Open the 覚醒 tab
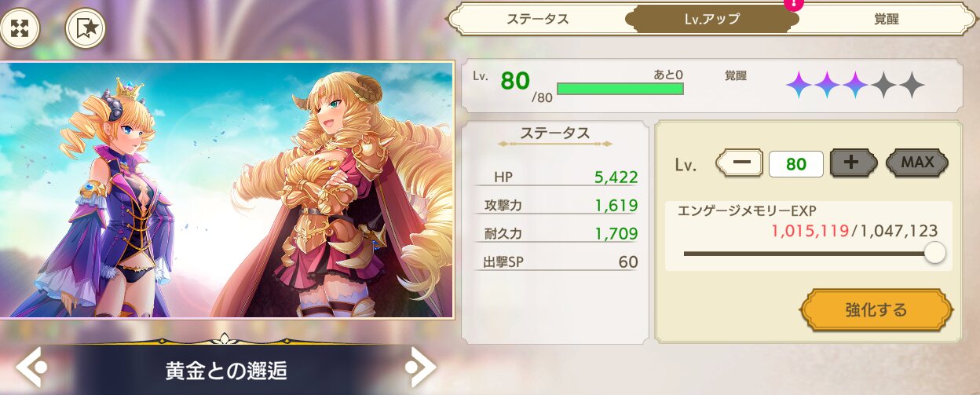Screen dimensions: 980x395 click(886, 19)
